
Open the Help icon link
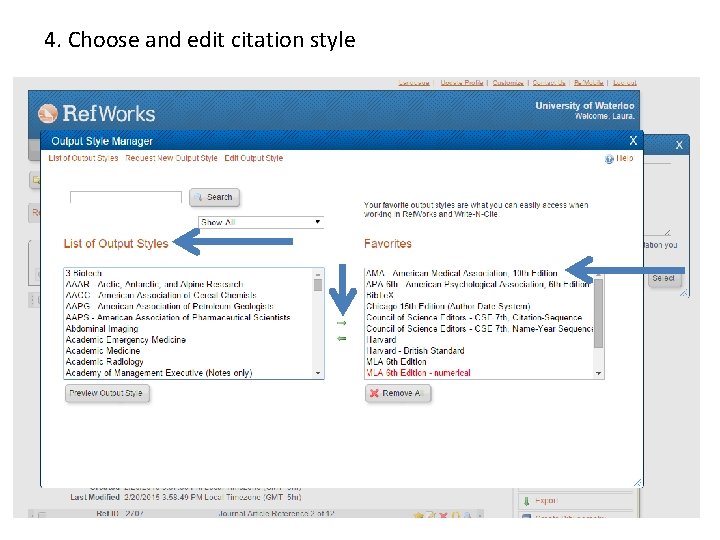click(609, 159)
